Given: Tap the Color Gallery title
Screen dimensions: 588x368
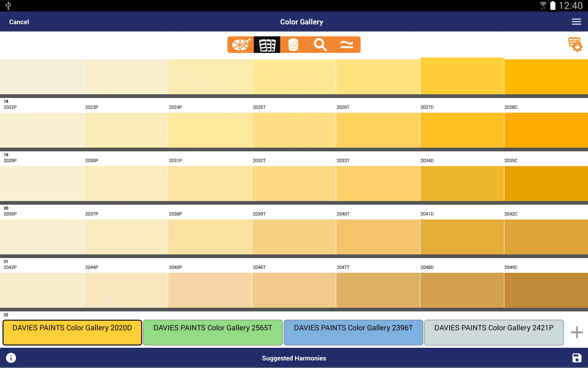Looking at the screenshot, I should [302, 22].
